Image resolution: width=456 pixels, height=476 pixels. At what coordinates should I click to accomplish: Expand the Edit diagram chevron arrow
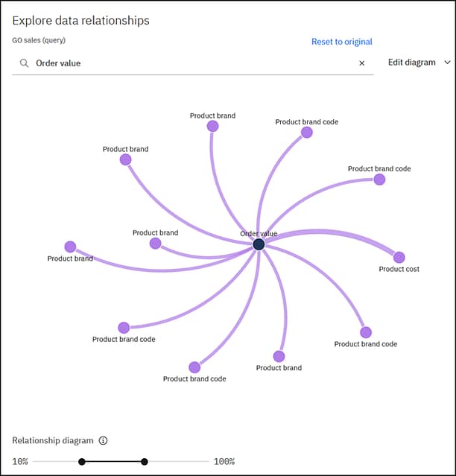(447, 63)
